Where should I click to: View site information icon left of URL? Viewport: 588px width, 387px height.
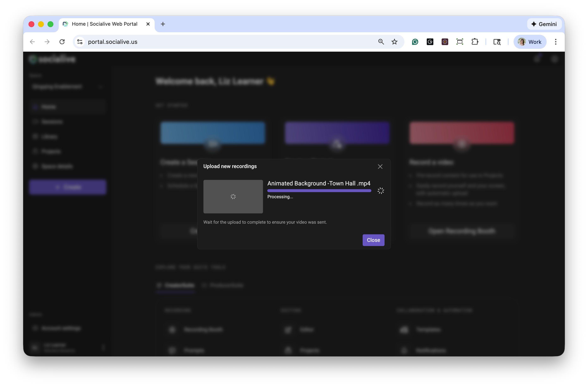[80, 42]
